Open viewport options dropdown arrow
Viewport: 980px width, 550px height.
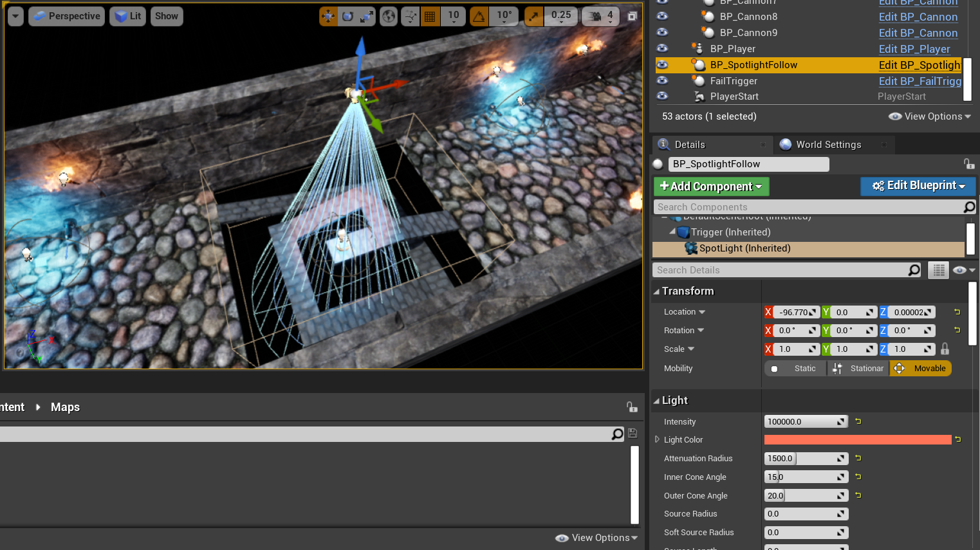[15, 16]
